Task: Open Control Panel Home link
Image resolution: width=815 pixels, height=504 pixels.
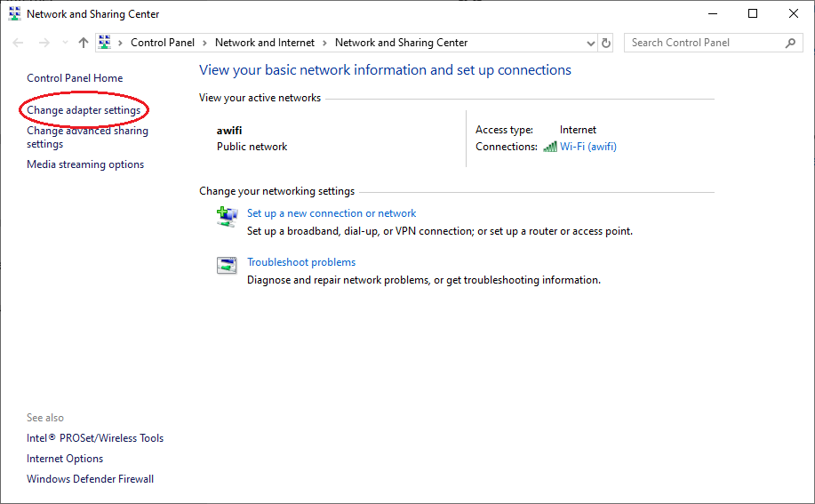Action: (75, 78)
